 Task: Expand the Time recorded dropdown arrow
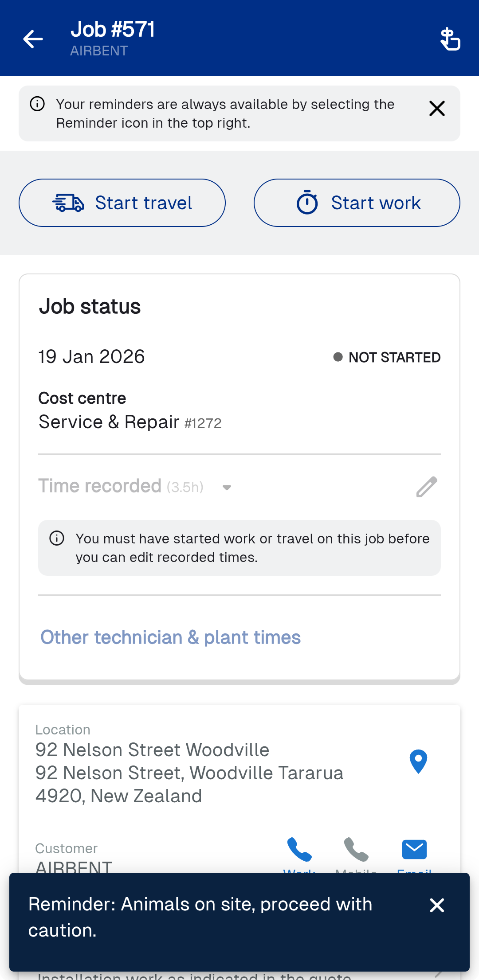click(227, 488)
